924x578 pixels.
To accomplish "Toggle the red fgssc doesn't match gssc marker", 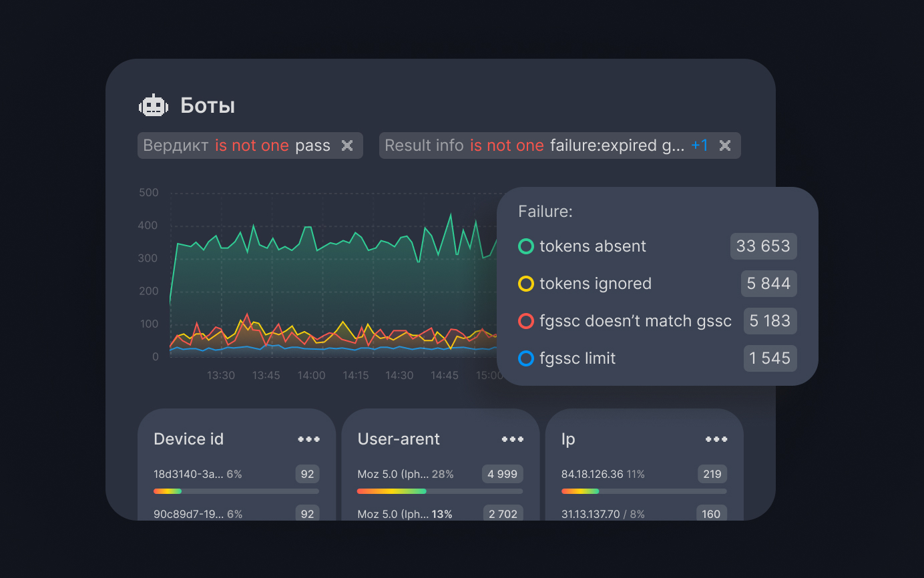I will click(525, 321).
